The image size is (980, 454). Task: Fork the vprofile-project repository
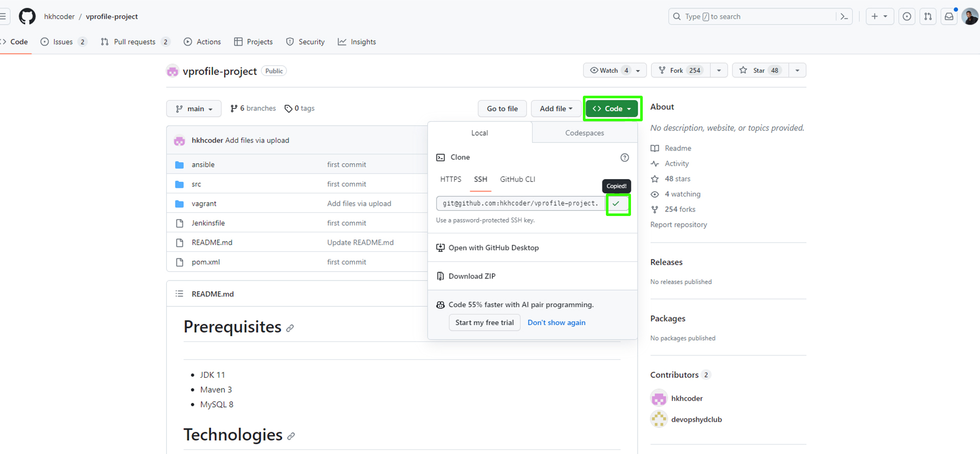pos(680,70)
